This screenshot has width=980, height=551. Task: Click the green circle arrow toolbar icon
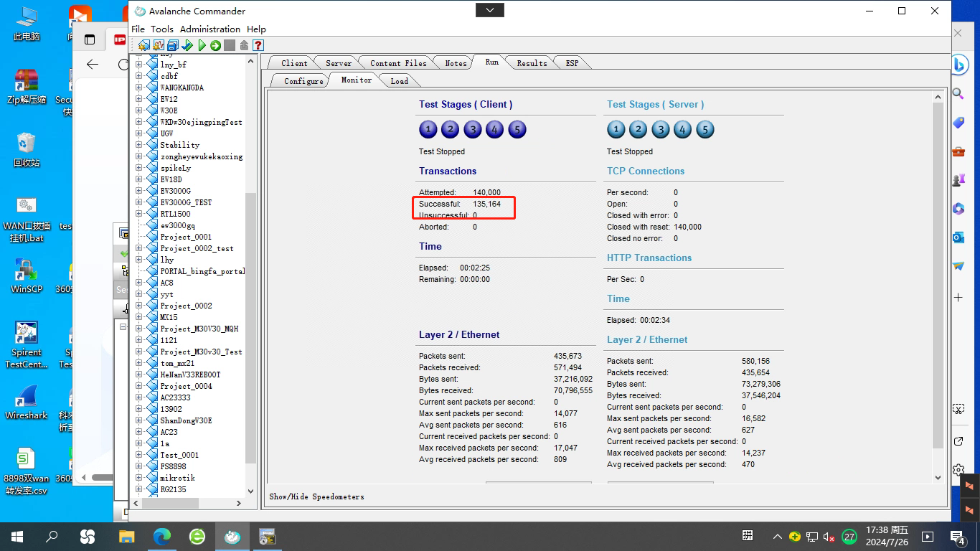(x=215, y=45)
